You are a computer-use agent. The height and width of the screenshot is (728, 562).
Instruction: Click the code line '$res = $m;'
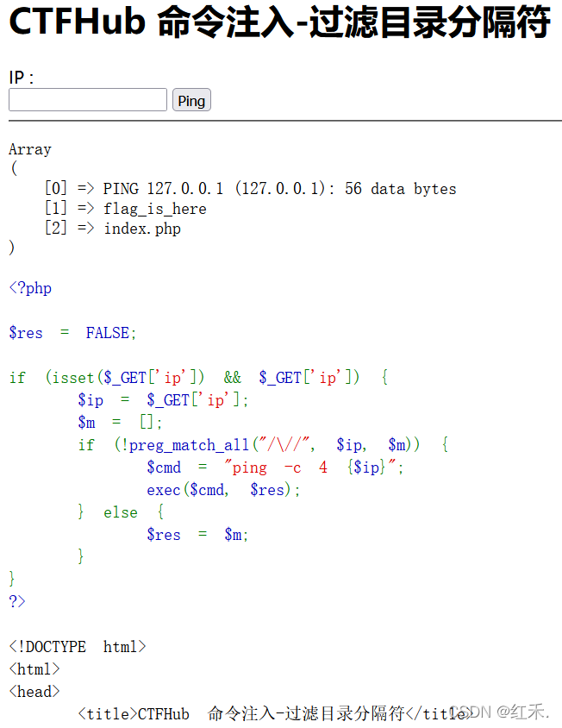[197, 535]
